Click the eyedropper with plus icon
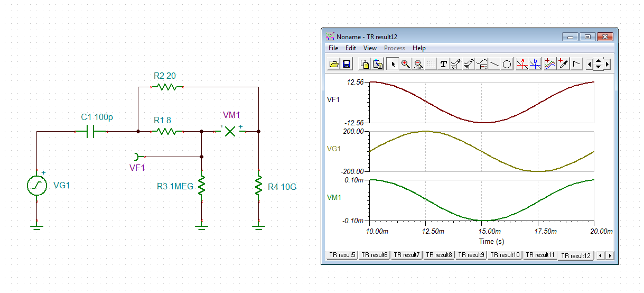The image size is (644, 293). [x=563, y=64]
